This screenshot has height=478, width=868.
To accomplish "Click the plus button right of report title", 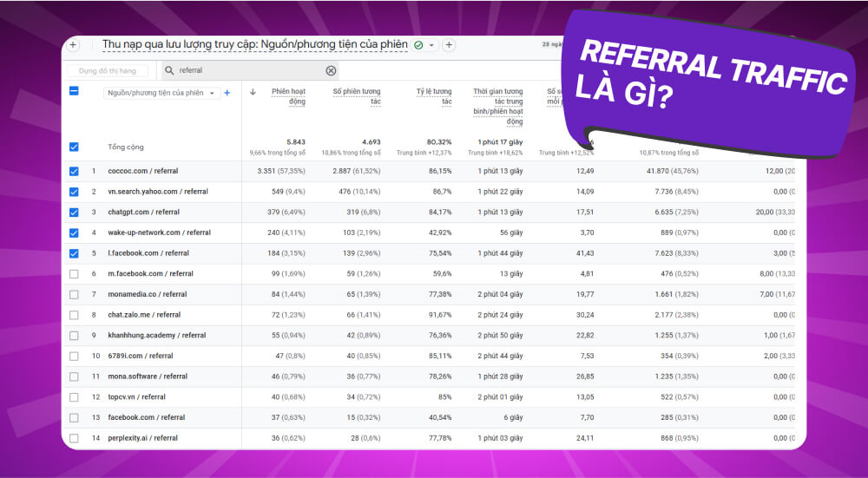I will click(x=449, y=45).
